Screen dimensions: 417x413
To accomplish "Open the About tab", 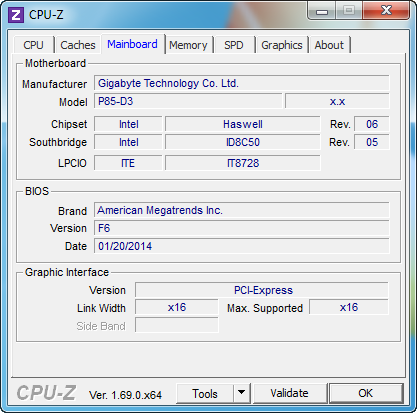I will click(x=329, y=45).
